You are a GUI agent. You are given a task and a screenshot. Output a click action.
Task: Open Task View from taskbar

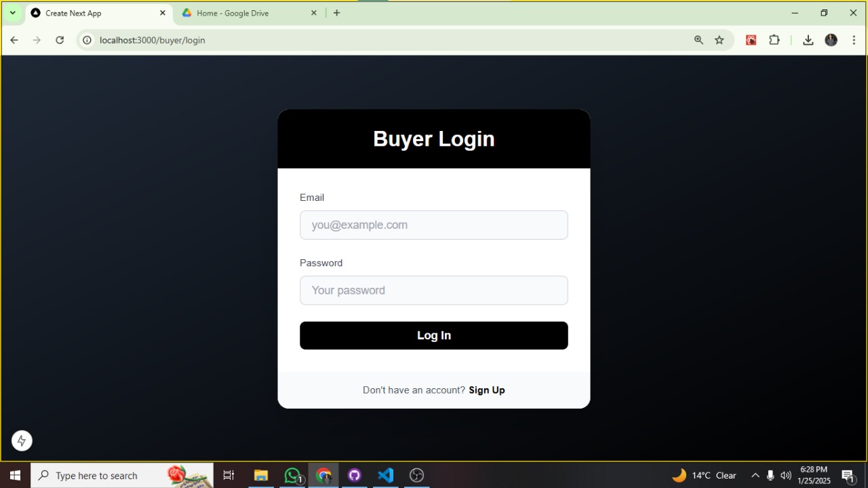[229, 475]
